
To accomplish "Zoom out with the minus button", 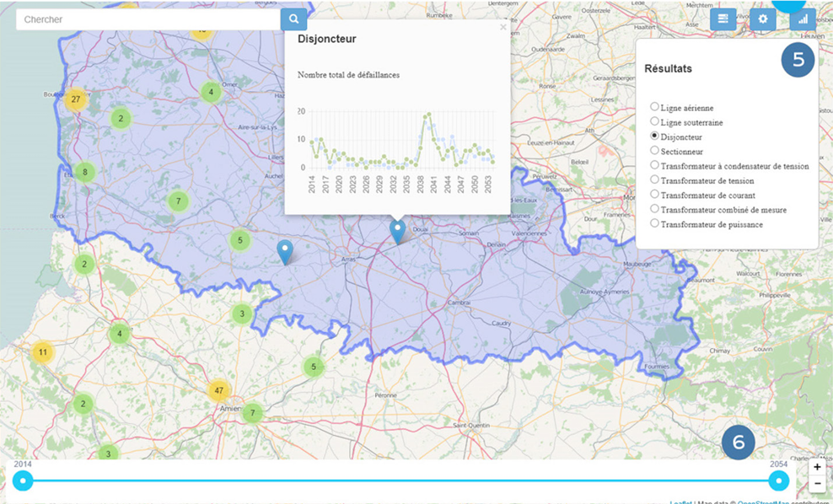I will (x=817, y=484).
